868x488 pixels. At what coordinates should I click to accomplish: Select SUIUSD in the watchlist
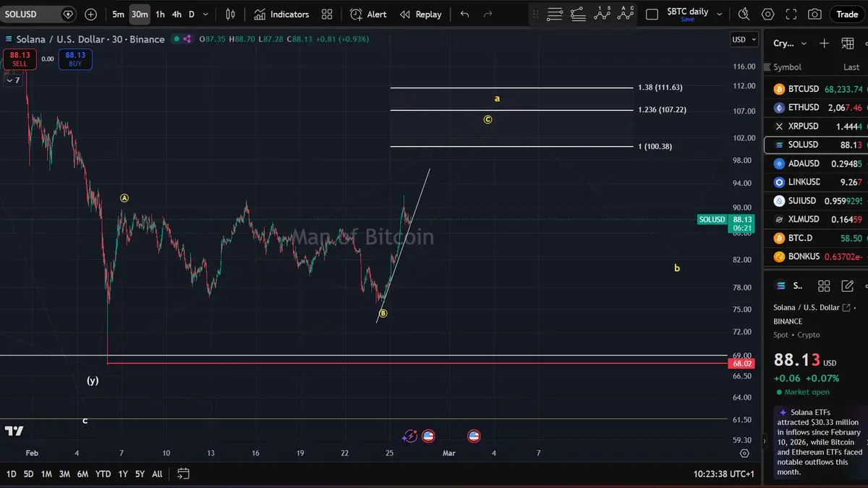[x=816, y=201]
